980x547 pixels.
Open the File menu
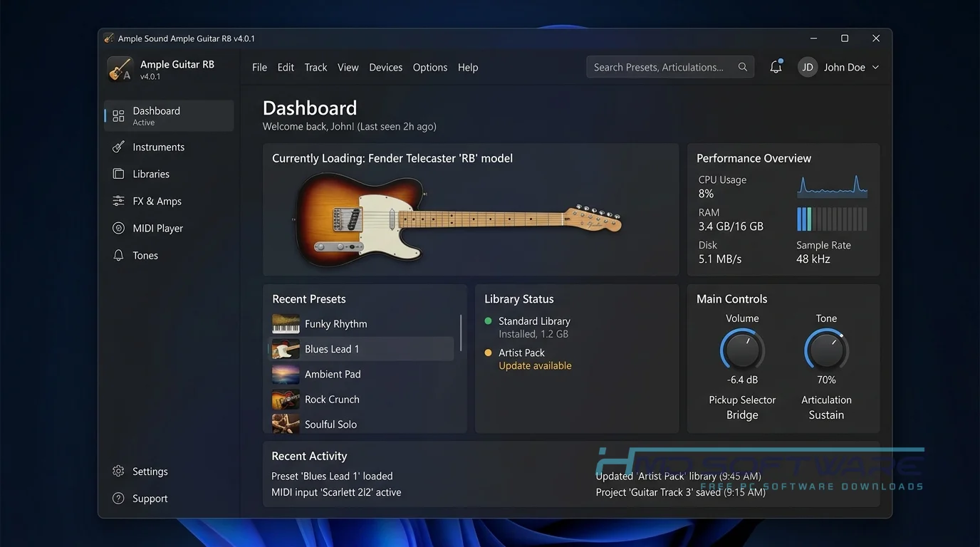coord(259,67)
